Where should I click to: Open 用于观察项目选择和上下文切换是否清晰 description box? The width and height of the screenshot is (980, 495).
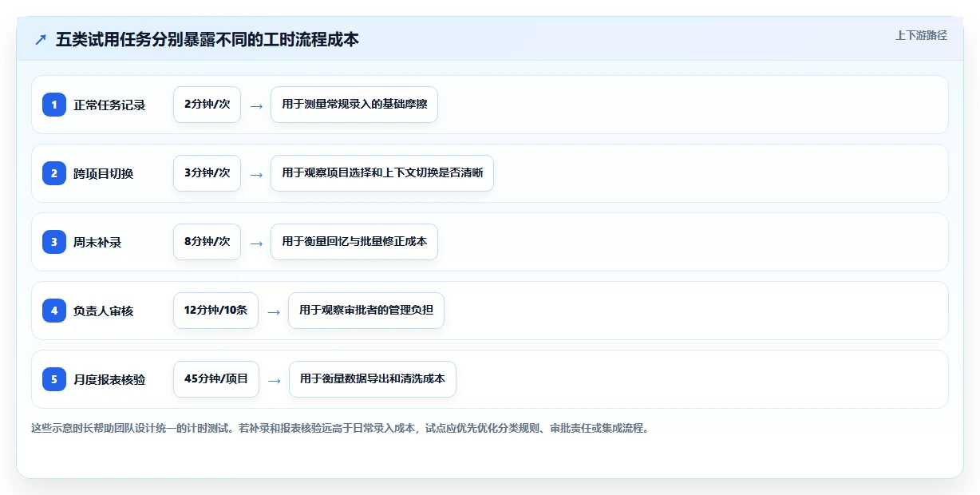(x=382, y=173)
